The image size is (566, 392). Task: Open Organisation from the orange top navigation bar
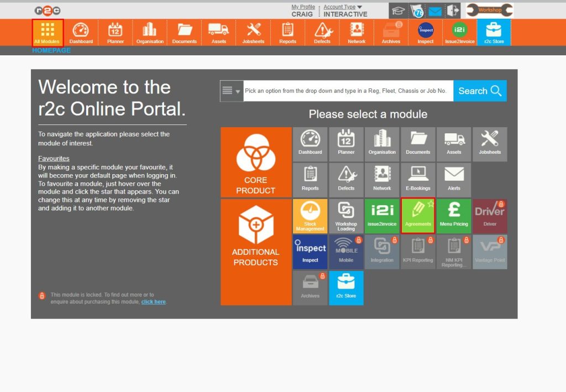pos(150,33)
